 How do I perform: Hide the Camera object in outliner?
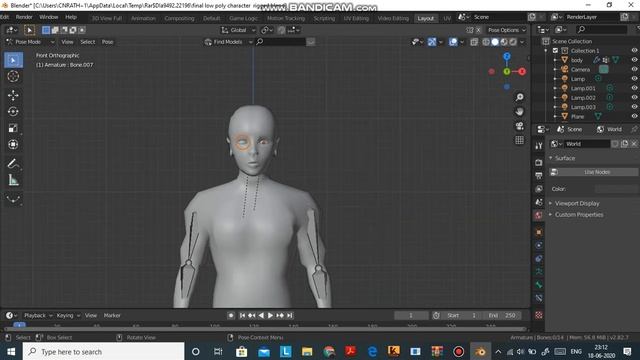[x=634, y=69]
